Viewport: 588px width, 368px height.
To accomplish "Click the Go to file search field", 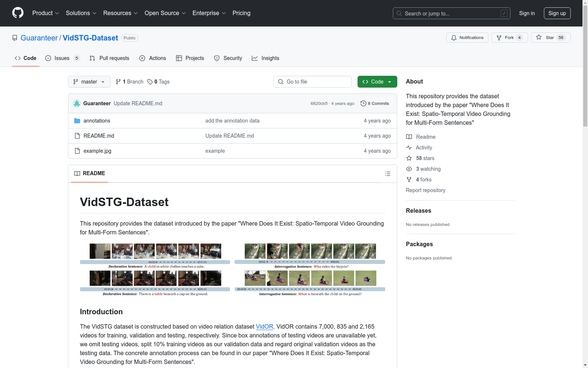I will [312, 82].
